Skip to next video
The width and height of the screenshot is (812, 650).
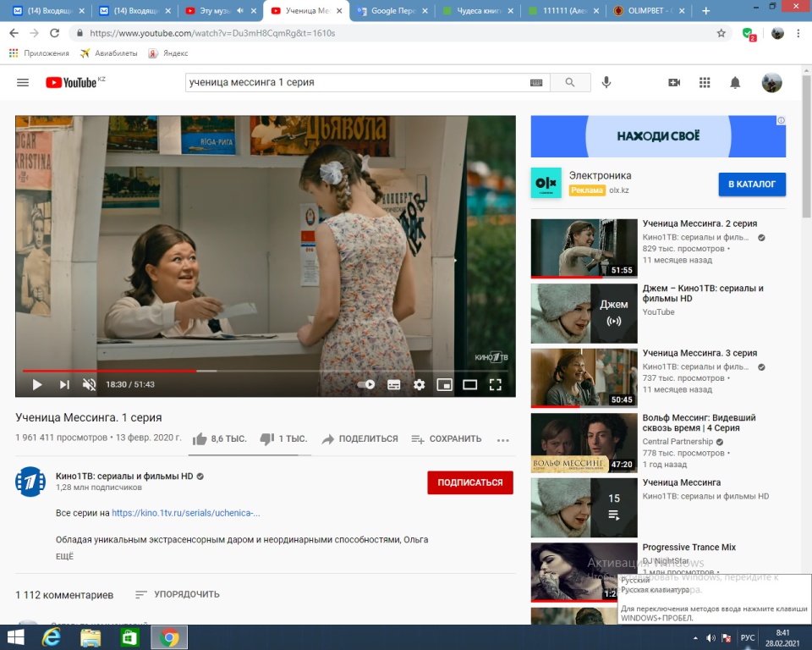tap(64, 384)
